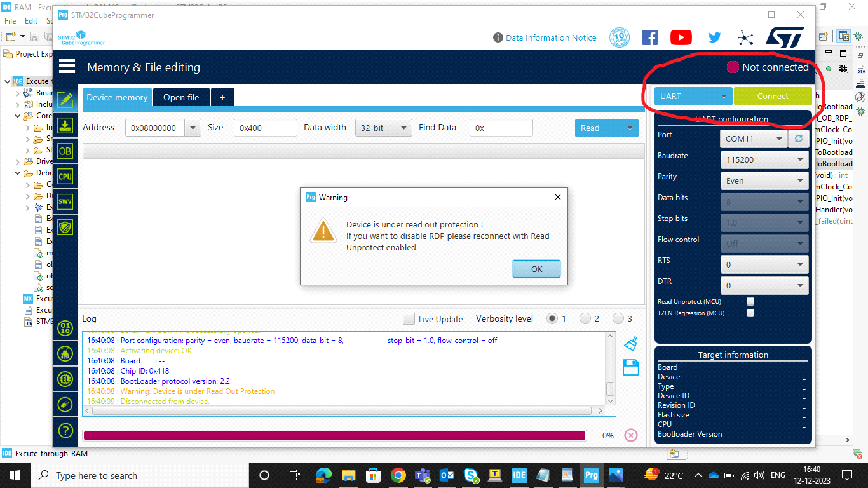The image size is (868, 488).
Task: Clear the log with the broom icon
Action: (x=630, y=342)
